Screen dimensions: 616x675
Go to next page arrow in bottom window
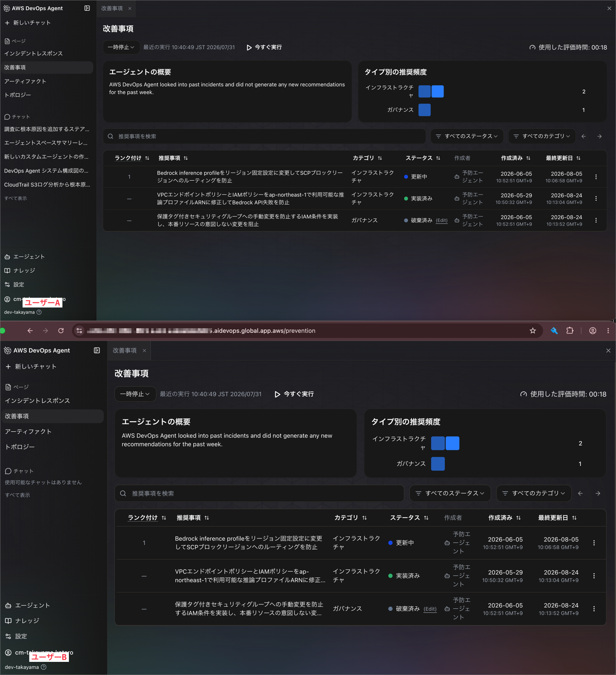(x=598, y=493)
